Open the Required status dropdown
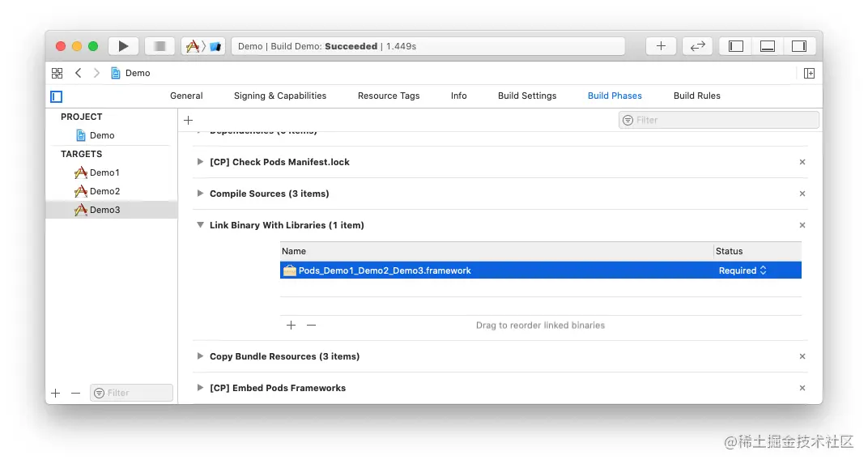This screenshot has height=464, width=868. click(742, 270)
